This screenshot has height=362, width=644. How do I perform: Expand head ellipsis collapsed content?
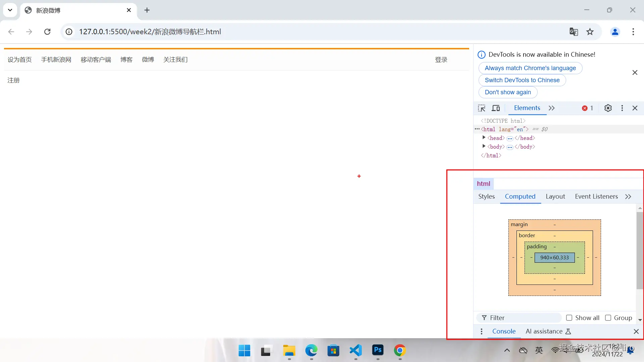click(510, 138)
